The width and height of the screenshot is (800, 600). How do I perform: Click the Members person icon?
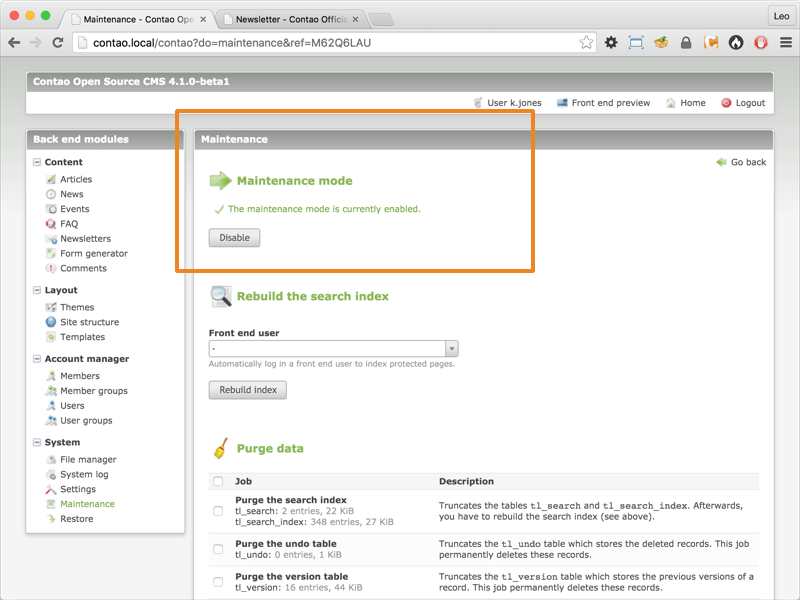[51, 376]
